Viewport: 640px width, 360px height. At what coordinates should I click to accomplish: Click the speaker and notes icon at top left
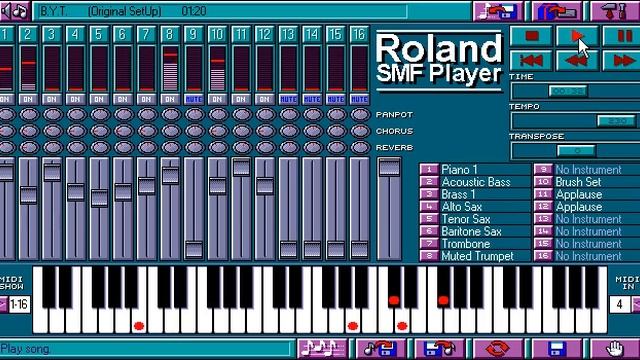14,11
